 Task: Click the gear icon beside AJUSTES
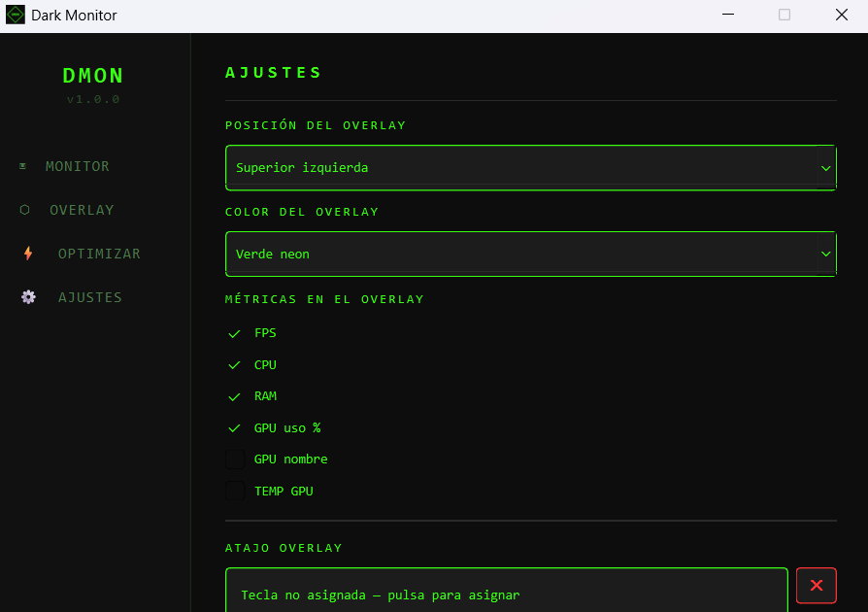29,297
